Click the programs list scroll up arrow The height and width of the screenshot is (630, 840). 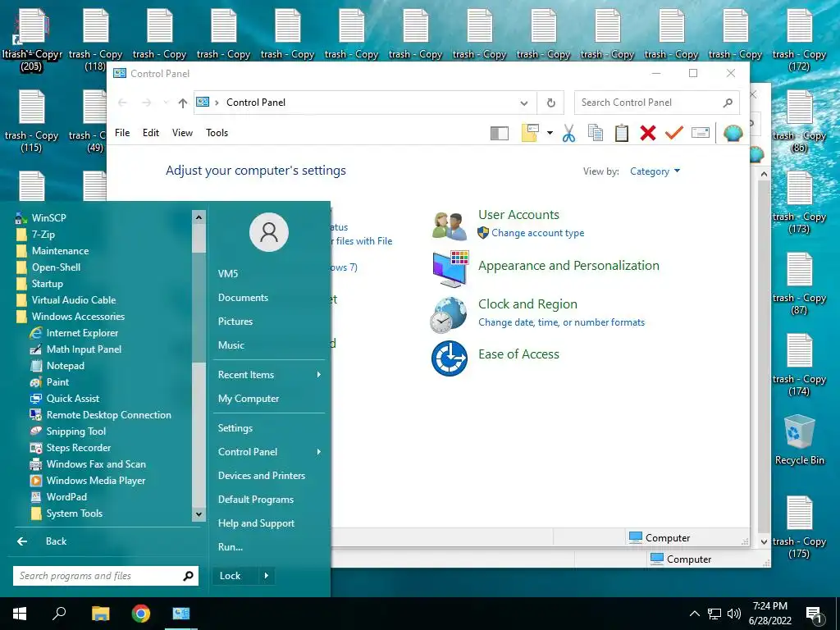point(199,217)
